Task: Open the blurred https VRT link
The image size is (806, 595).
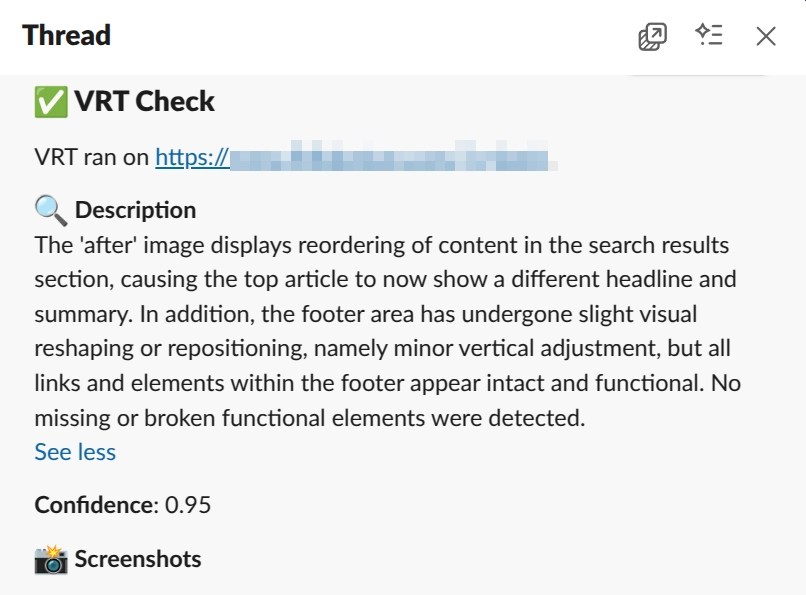Action: (353, 157)
